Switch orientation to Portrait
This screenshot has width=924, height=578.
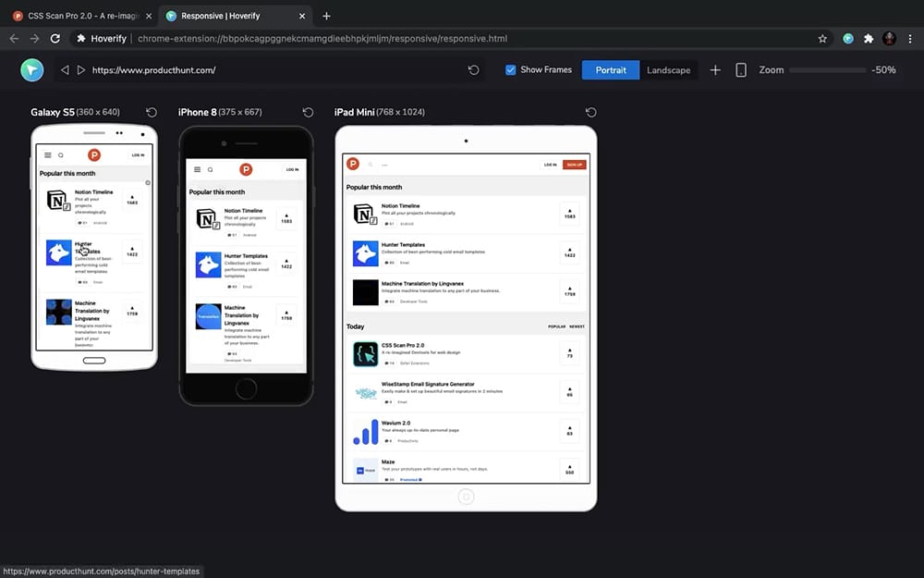pos(611,70)
